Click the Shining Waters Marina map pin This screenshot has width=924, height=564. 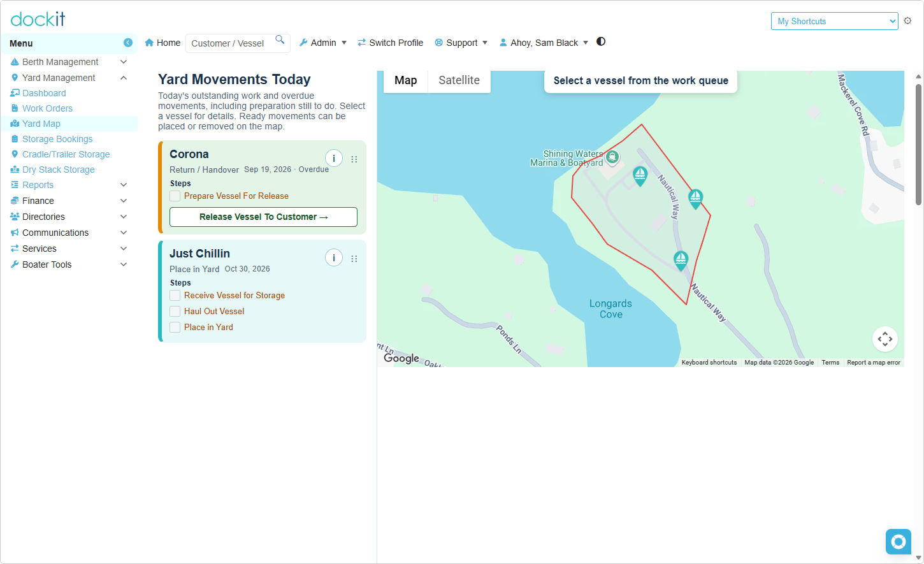coord(612,157)
